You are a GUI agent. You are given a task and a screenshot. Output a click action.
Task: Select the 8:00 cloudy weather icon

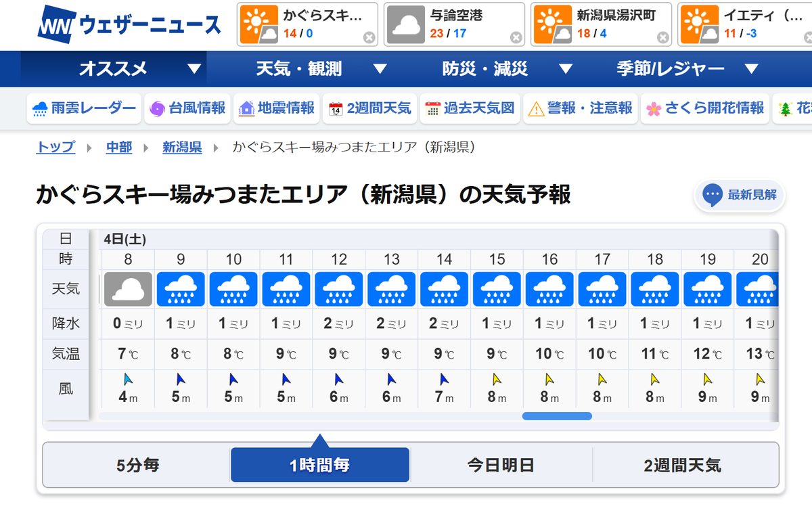coord(127,289)
